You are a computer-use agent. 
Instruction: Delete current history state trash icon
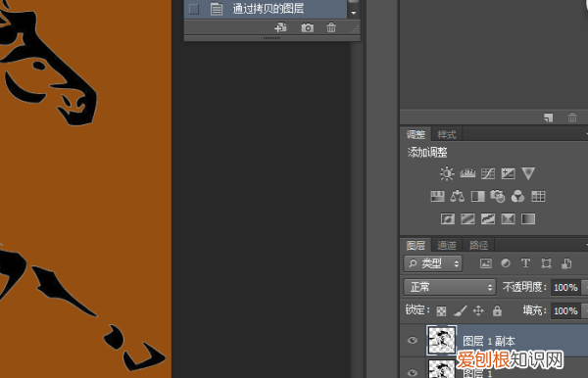[331, 27]
